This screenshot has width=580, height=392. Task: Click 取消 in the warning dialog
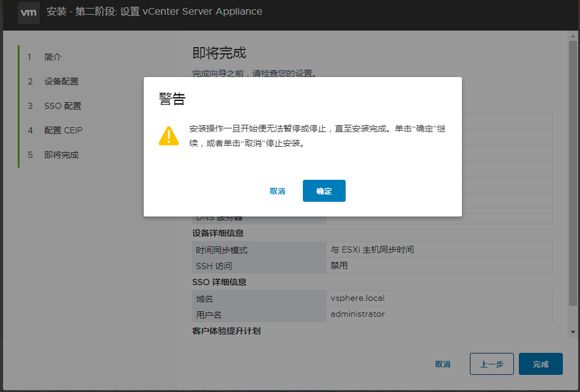[277, 191]
